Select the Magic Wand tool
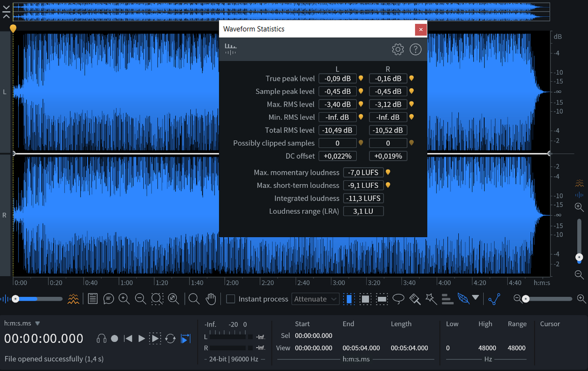This screenshot has height=371, width=588. [x=431, y=299]
